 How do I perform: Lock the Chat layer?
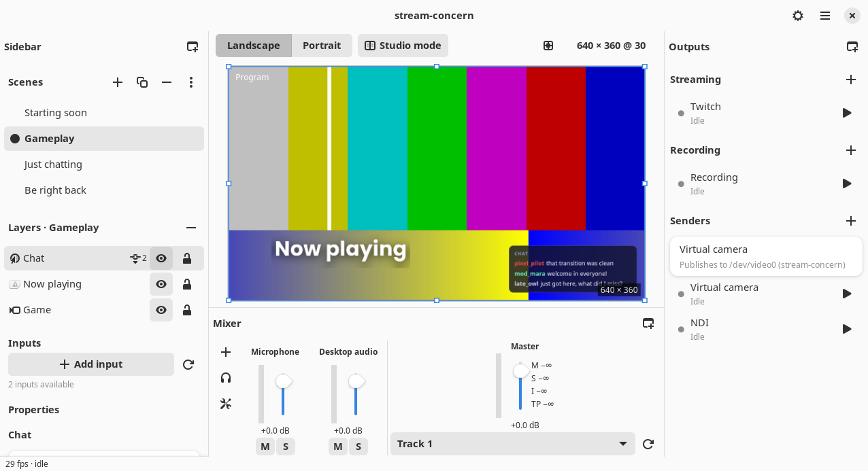187,258
